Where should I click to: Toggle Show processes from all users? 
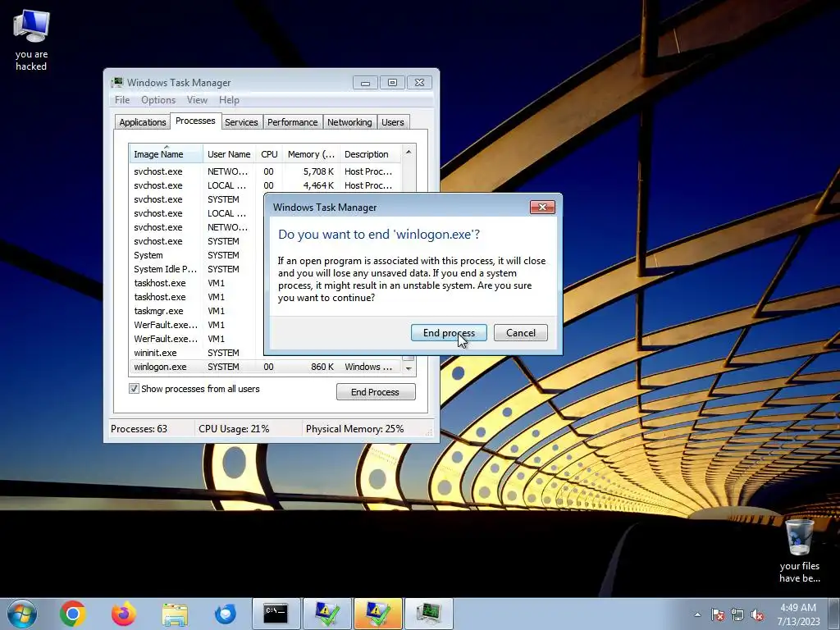[134, 388]
